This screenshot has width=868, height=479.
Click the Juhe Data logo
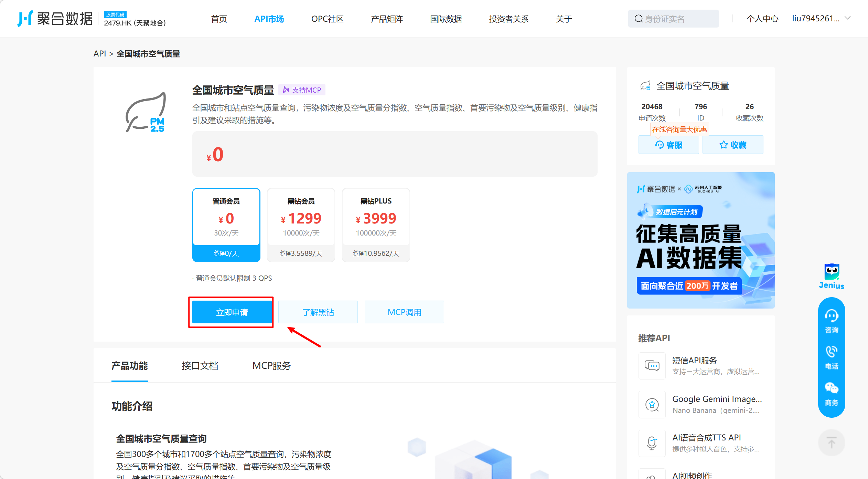coord(55,19)
